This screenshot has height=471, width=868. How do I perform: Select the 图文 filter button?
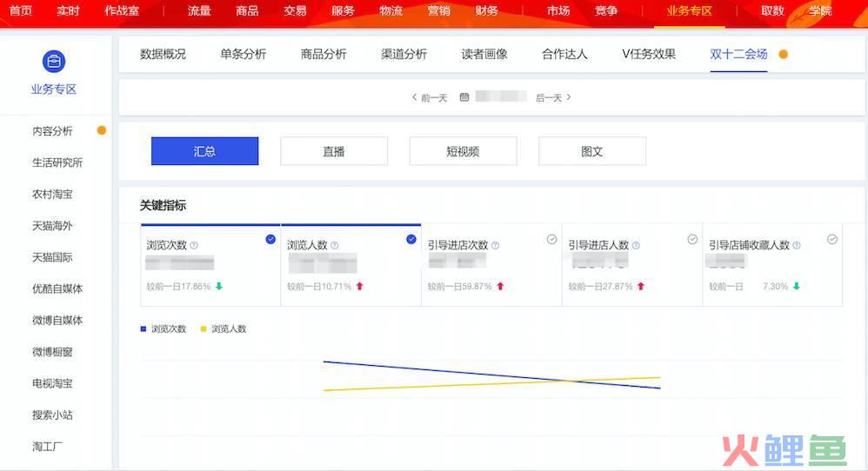pyautogui.click(x=591, y=151)
